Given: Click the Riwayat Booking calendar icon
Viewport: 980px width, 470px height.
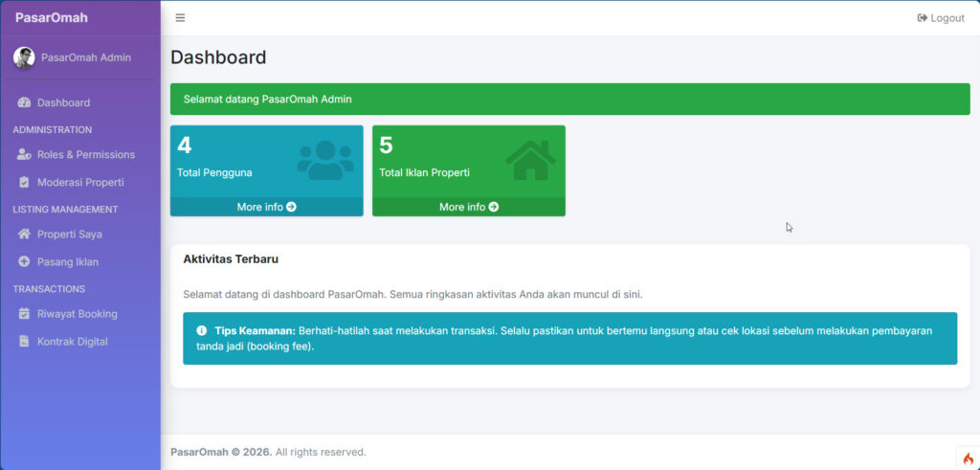Looking at the screenshot, I should pos(25,313).
